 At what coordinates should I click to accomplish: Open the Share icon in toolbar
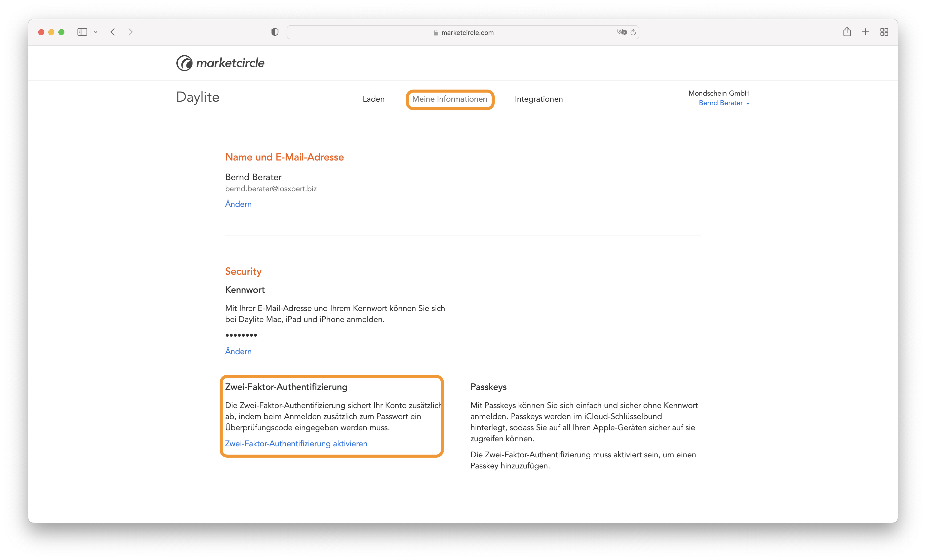[x=847, y=31]
